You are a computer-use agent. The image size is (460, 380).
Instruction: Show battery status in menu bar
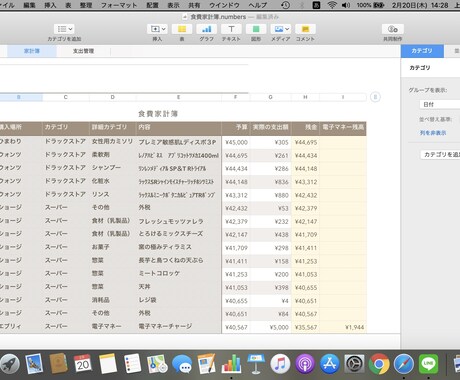click(370, 5)
